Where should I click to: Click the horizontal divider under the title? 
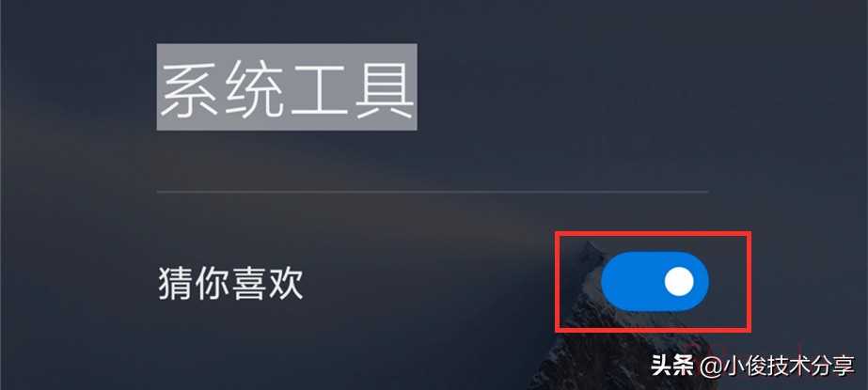pyautogui.click(x=433, y=192)
